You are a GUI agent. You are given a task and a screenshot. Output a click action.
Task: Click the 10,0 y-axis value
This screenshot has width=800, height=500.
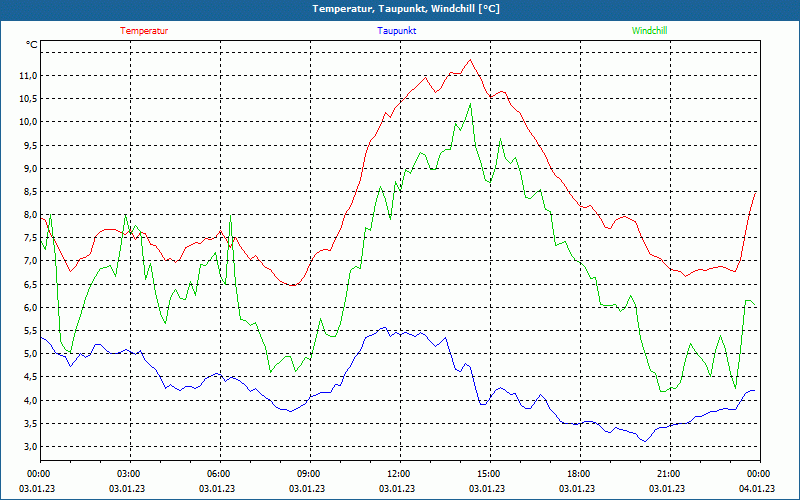pos(28,122)
